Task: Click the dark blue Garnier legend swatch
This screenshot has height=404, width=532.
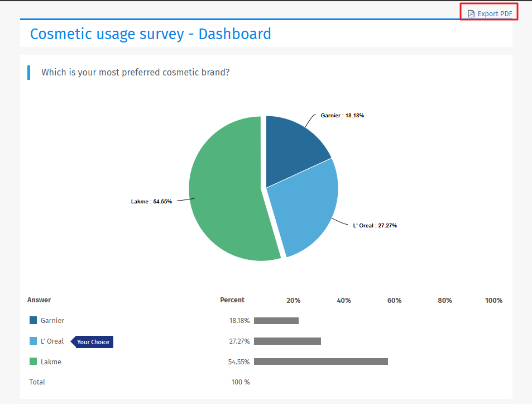Action: pyautogui.click(x=33, y=320)
